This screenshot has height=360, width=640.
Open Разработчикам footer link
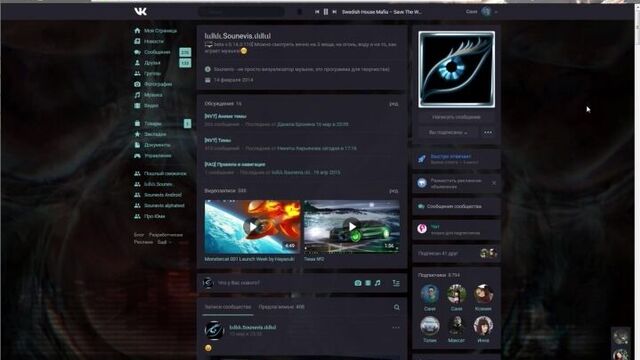(x=165, y=235)
